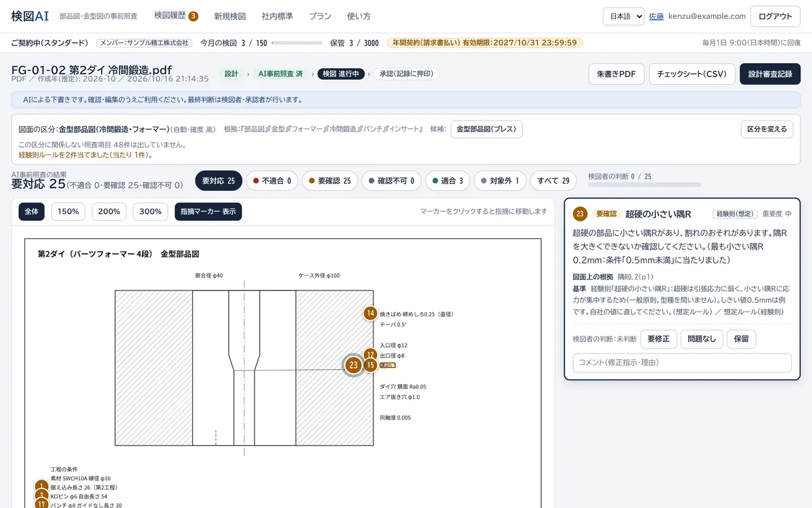812x508 pixels.
Task: Show すべて 29 results
Action: (x=554, y=181)
